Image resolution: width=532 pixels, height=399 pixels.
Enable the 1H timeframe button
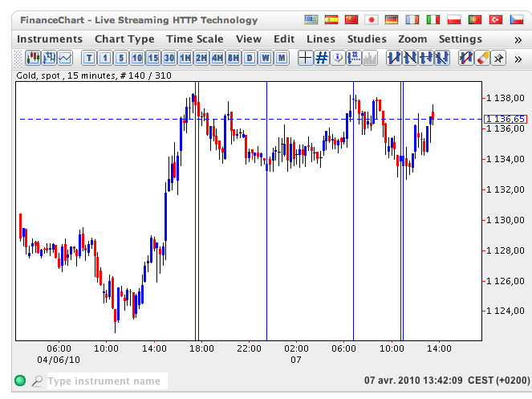coord(185,58)
